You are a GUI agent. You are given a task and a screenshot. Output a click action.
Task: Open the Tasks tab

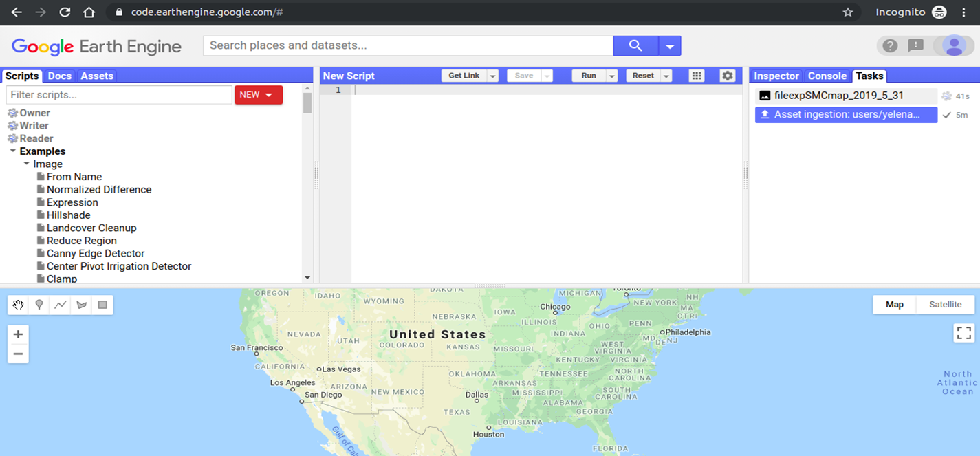pyautogui.click(x=869, y=76)
